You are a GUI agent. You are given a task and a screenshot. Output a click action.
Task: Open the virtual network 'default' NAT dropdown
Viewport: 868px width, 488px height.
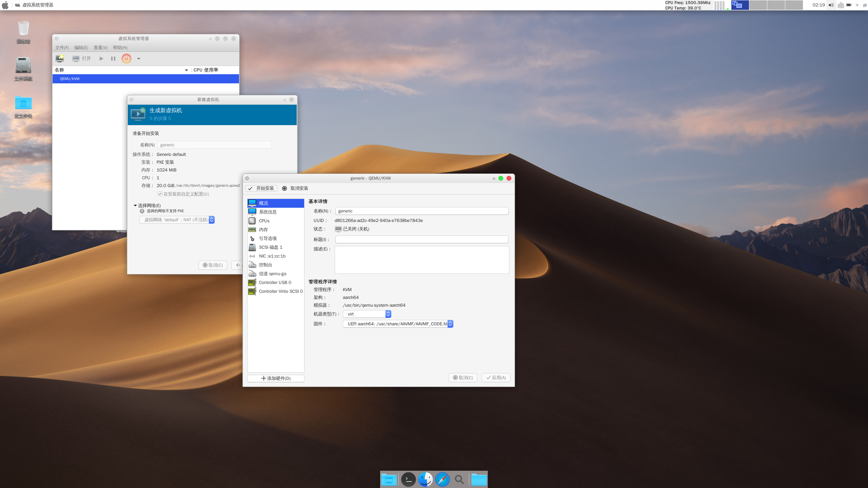(x=177, y=220)
